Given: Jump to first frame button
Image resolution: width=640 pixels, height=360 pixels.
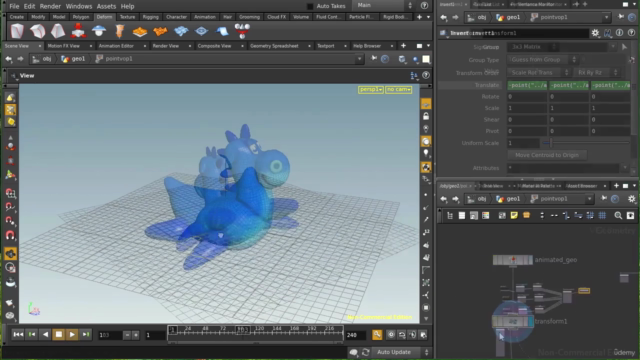Looking at the screenshot, I should coord(18,335).
